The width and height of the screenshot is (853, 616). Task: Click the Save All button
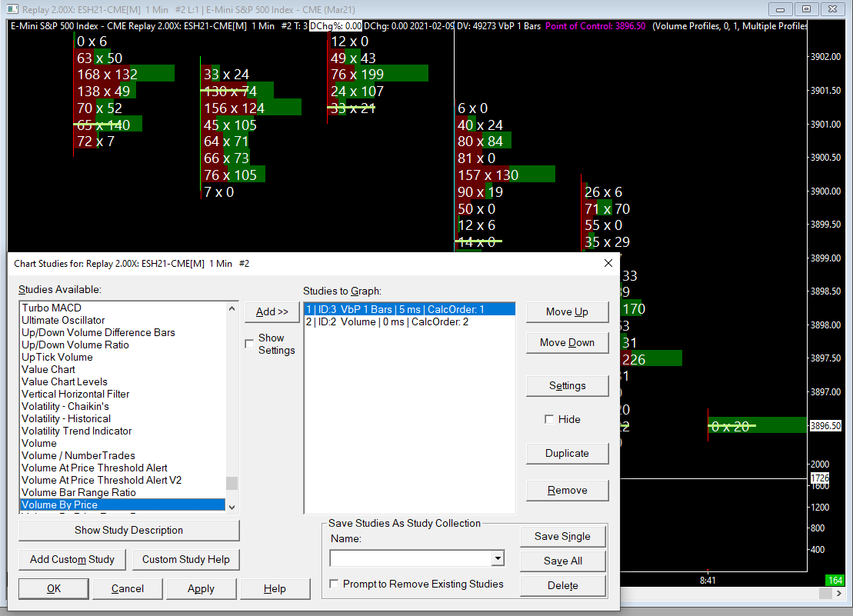[562, 561]
